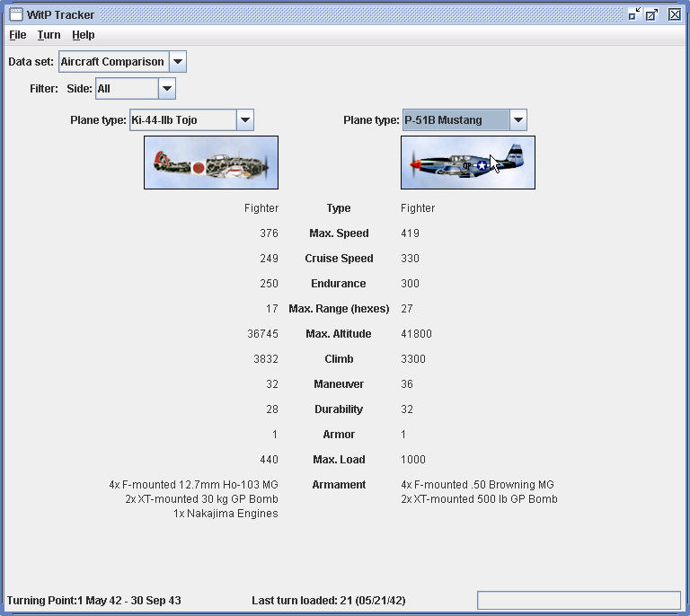Viewport: 690px width, 616px height.
Task: Click the Mustang max load value 1000
Action: pyautogui.click(x=413, y=460)
